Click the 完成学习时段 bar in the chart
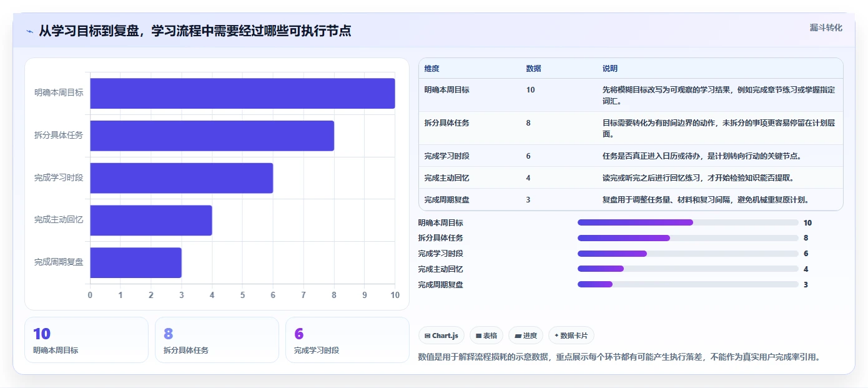Image resolution: width=868 pixels, height=388 pixels. tap(181, 178)
